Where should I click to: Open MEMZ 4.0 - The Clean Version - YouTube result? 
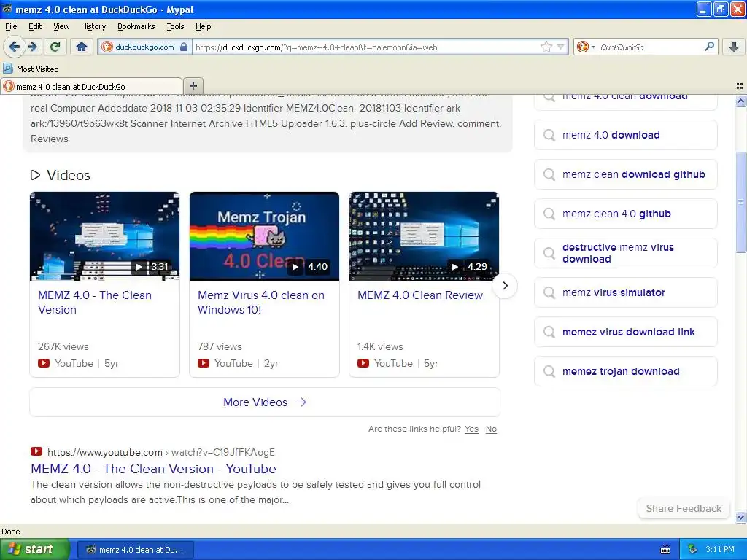tap(153, 469)
